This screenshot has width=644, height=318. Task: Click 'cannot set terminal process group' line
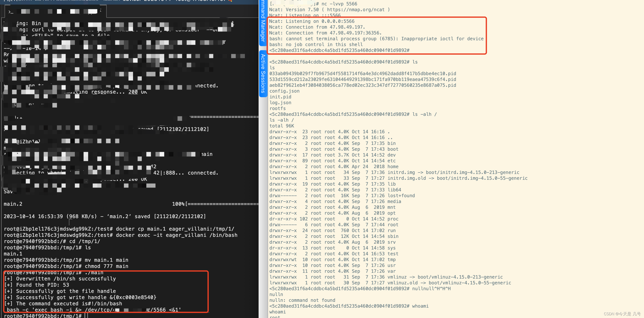tap(376, 39)
